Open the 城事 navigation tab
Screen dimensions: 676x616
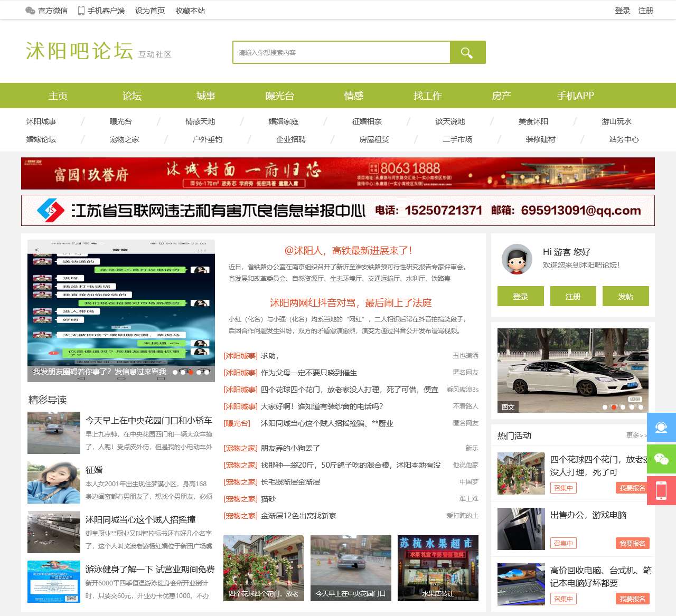point(206,96)
